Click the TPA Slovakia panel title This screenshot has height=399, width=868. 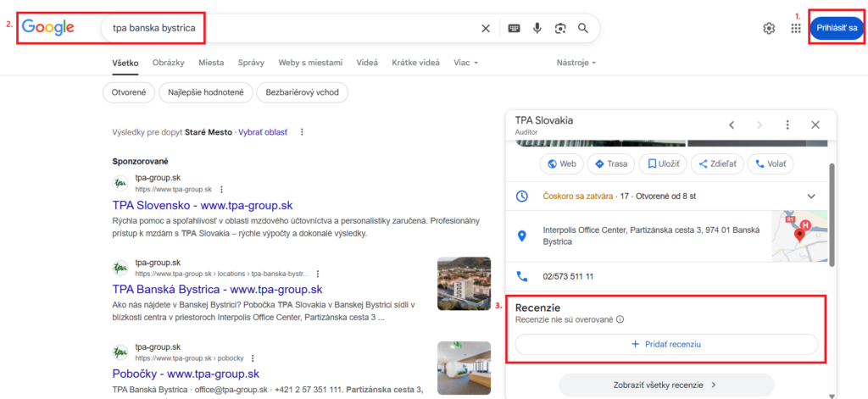[543, 120]
